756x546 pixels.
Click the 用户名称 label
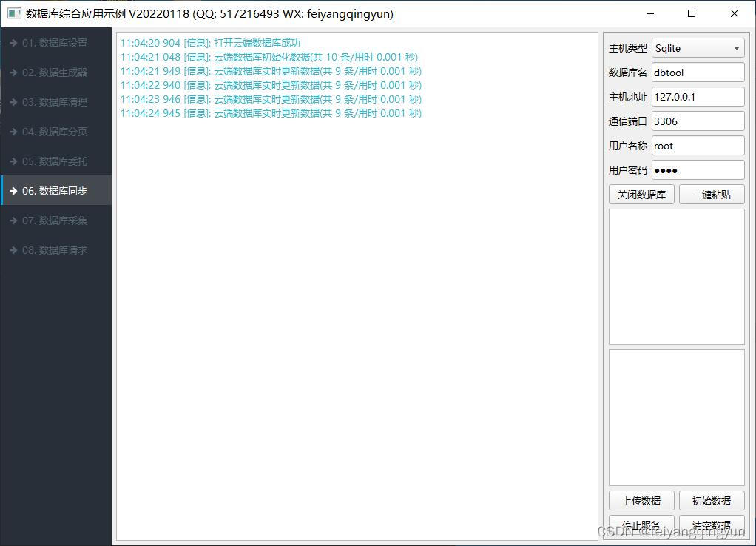[x=628, y=146]
